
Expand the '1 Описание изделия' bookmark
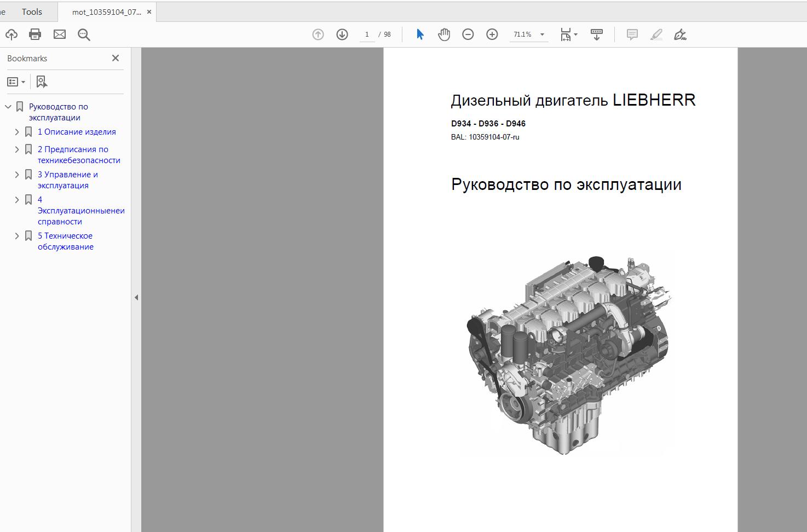click(x=17, y=132)
